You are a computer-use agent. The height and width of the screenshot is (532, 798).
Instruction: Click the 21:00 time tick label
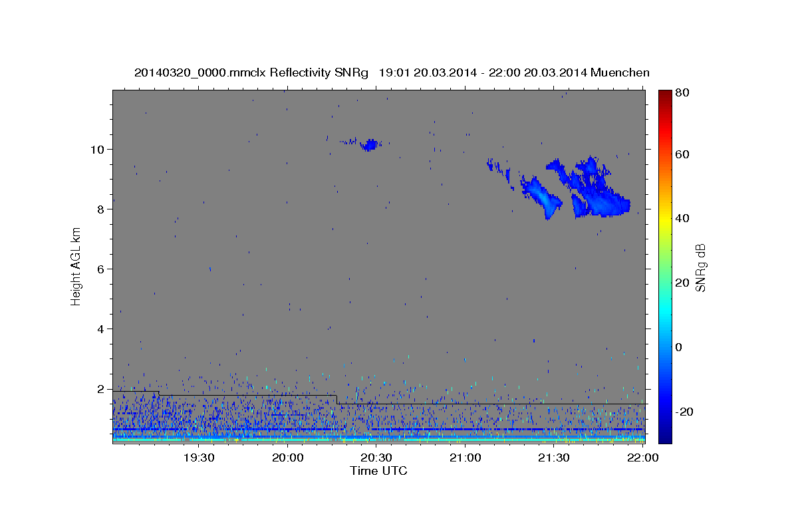coord(465,458)
